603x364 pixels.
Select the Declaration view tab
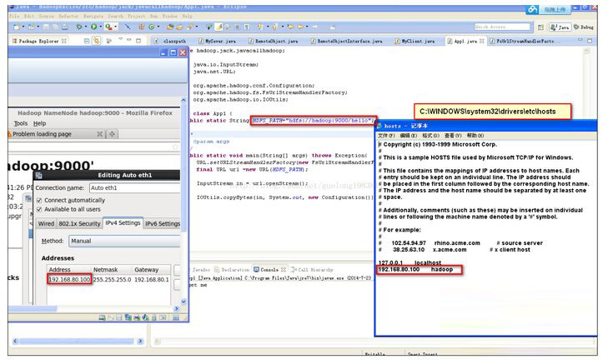[x=232, y=270]
